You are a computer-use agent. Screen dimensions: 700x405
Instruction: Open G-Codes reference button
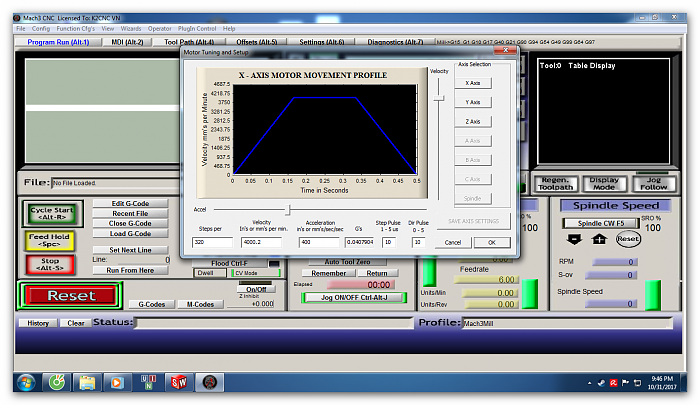pos(152,304)
